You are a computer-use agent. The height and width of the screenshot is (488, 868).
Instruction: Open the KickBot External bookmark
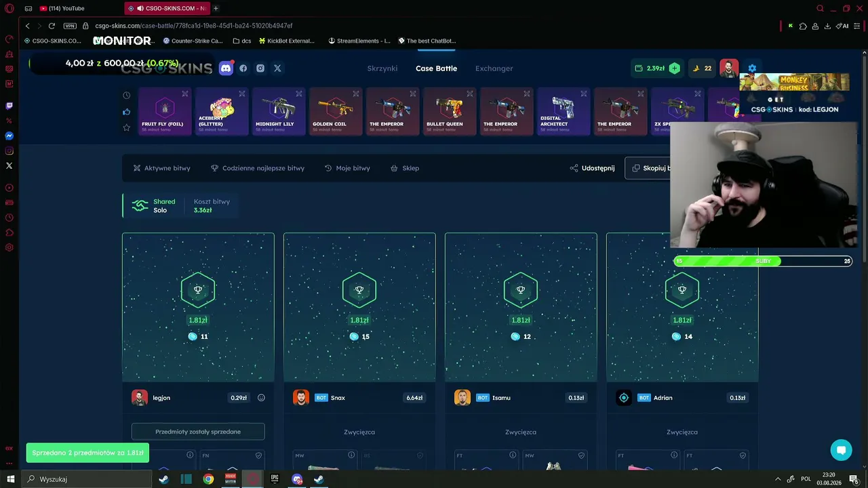point(287,41)
